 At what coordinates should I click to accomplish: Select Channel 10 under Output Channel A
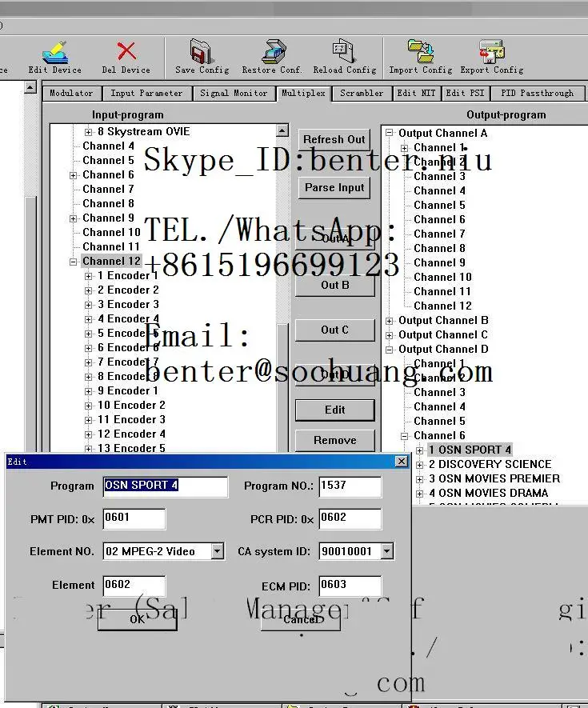coord(442,278)
